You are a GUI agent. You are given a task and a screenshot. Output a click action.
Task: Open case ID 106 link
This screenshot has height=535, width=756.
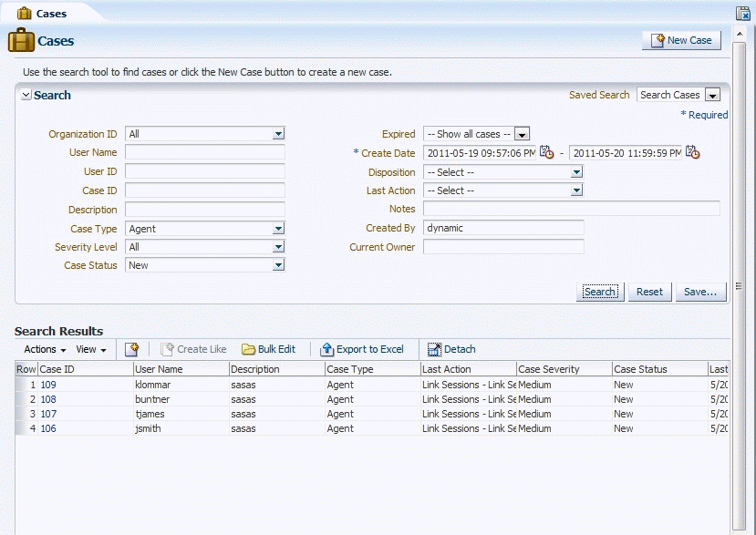[48, 428]
